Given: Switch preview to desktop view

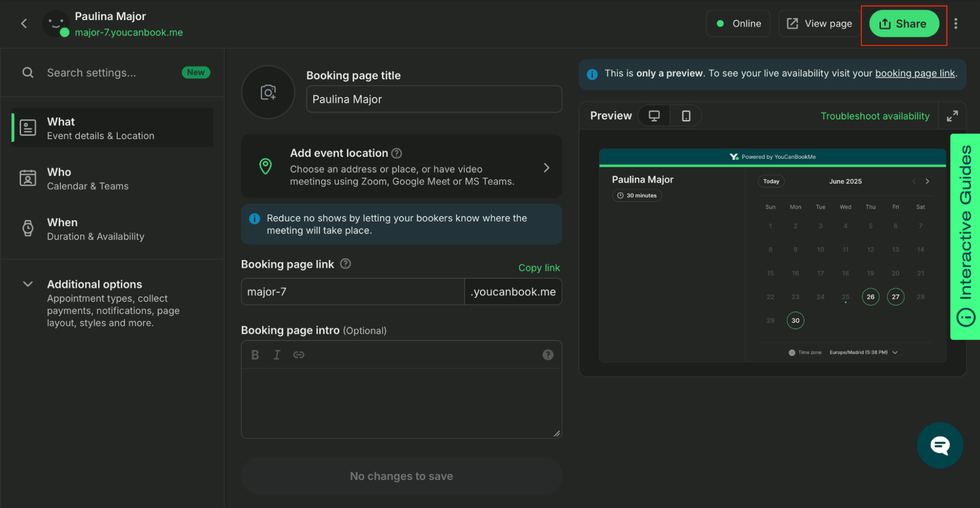Looking at the screenshot, I should (x=654, y=116).
